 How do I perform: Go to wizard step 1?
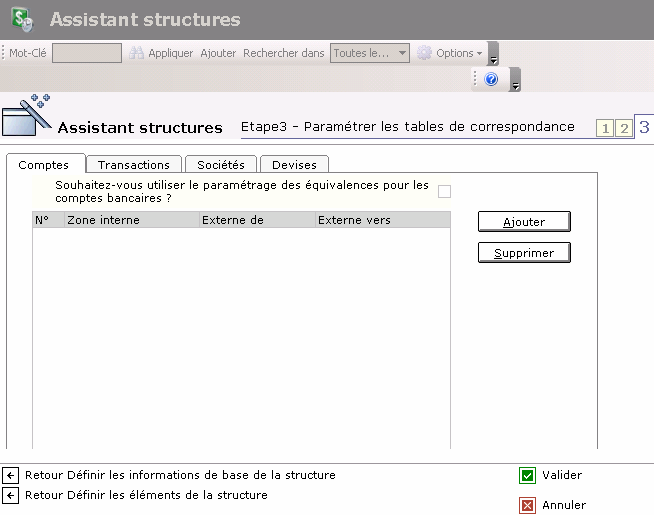604,128
